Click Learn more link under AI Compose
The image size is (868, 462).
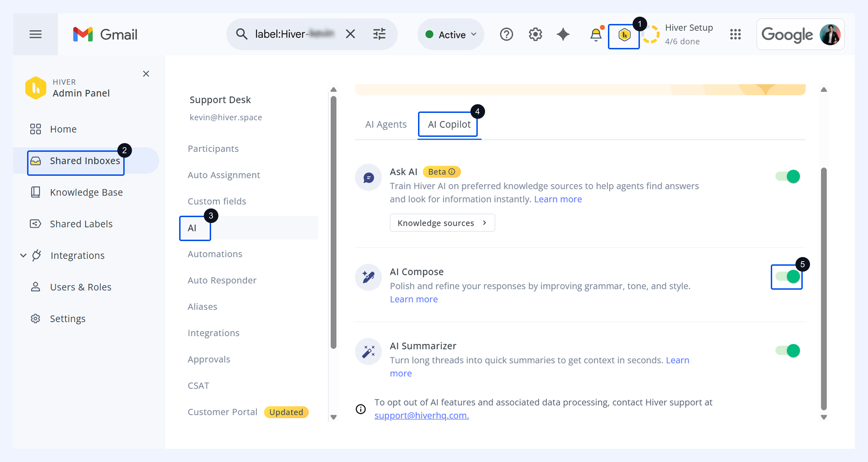click(x=414, y=299)
